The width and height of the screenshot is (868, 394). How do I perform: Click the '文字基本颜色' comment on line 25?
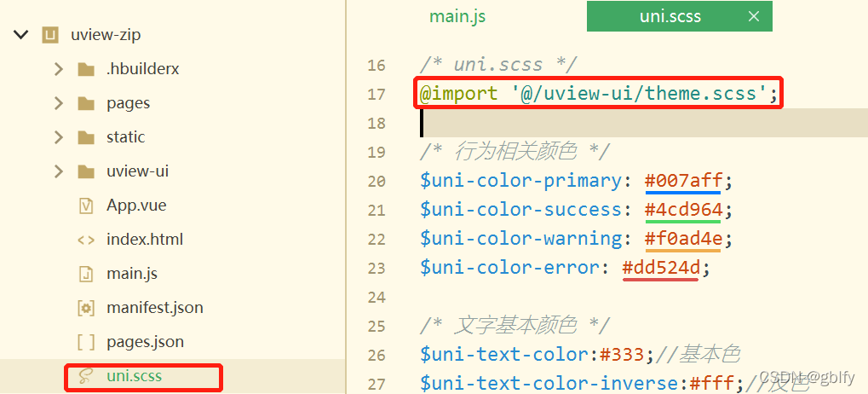click(x=515, y=325)
